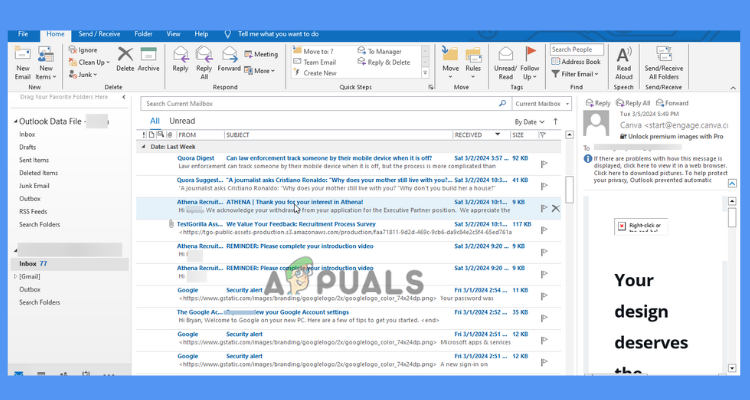Viewport: 750px width, 400px height.
Task: Create a New Email
Action: coord(22,63)
